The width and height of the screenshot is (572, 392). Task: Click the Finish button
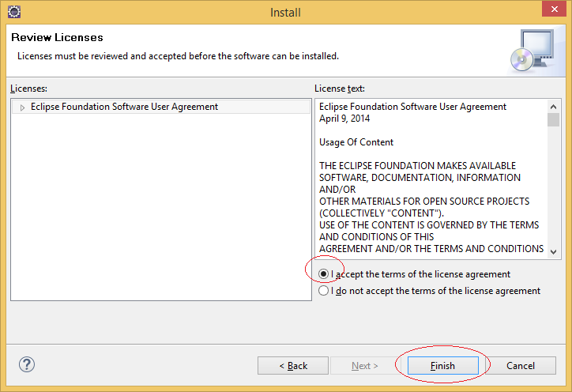442,365
